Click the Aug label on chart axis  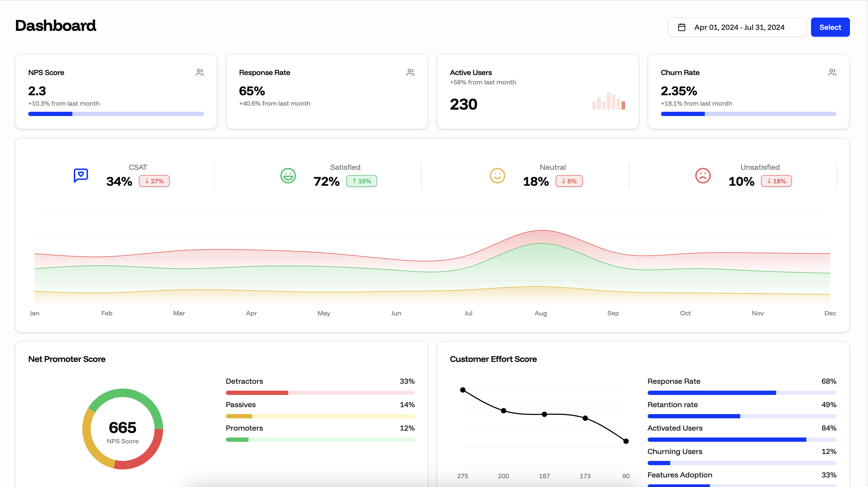point(540,313)
